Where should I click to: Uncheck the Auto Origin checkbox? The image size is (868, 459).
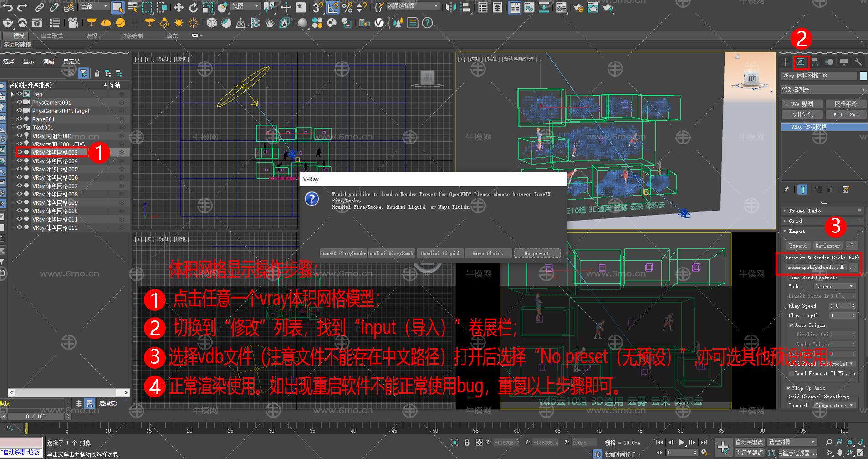coord(791,325)
